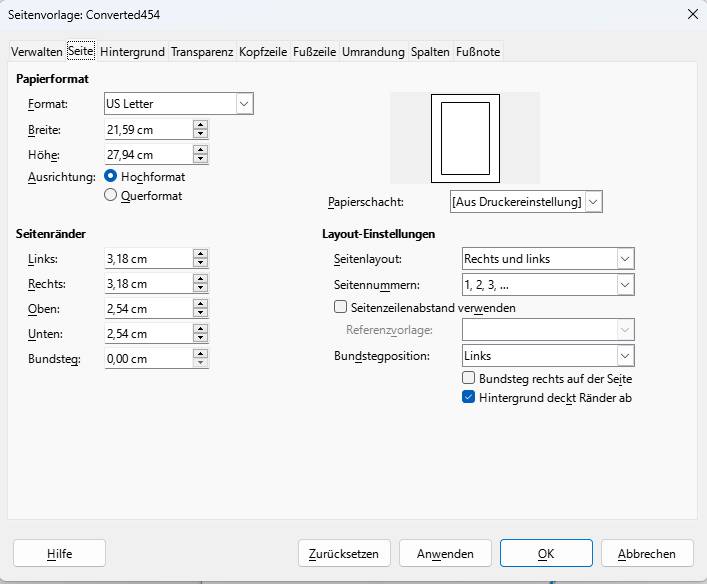Enable Seitenzeilenabstand verwenden checkbox
Viewport: 707px width, 584px height.
(340, 308)
